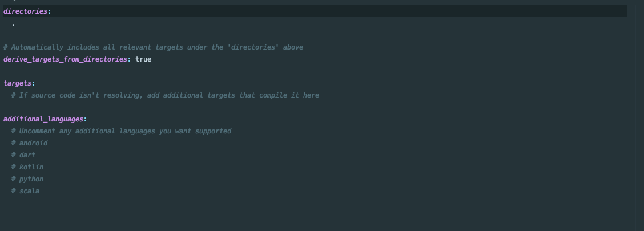Click the empty line below the 'true' line
644x231 pixels.
click(315, 71)
